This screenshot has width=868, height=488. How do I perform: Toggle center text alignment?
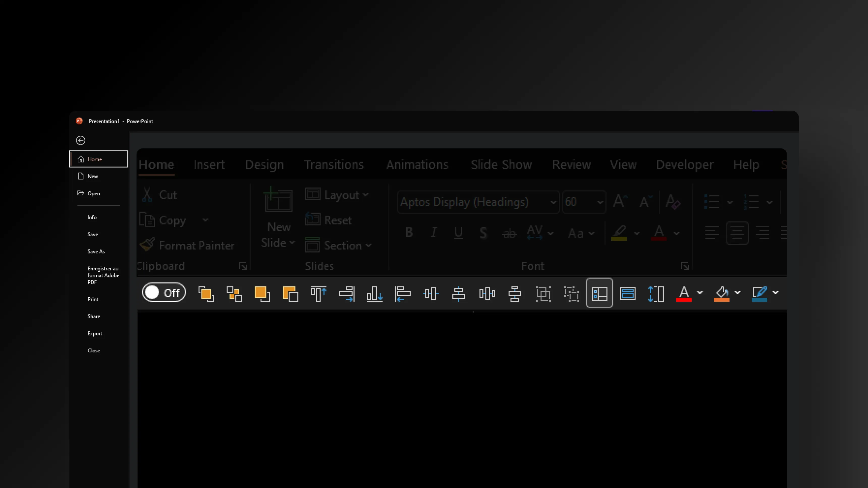pyautogui.click(x=737, y=233)
